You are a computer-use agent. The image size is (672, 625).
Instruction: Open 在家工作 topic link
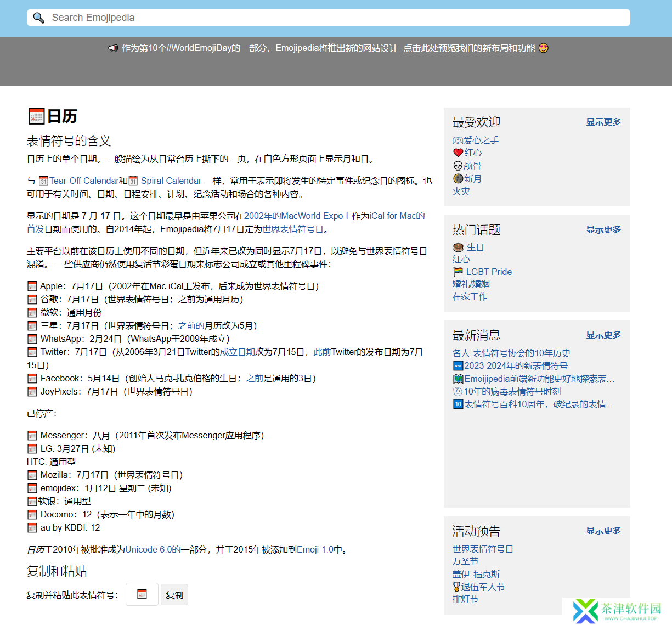(470, 297)
